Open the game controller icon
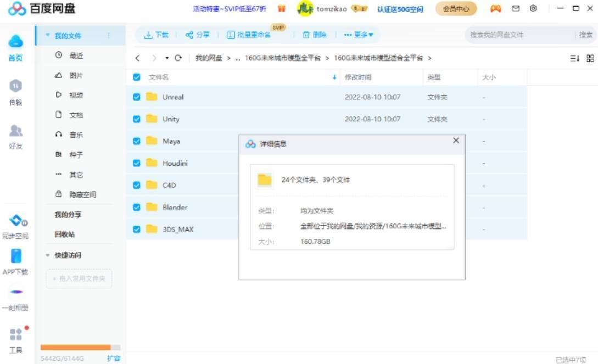598x364 pixels. coord(495,8)
